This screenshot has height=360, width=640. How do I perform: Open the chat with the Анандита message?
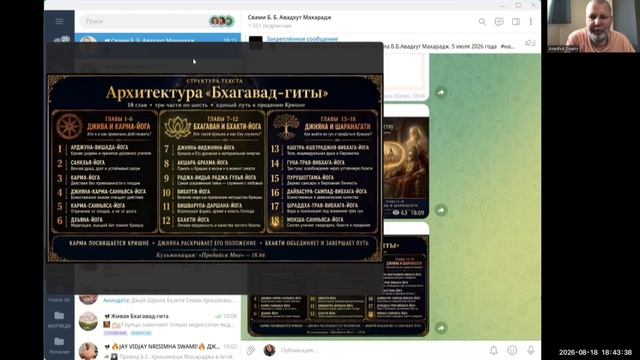158,300
